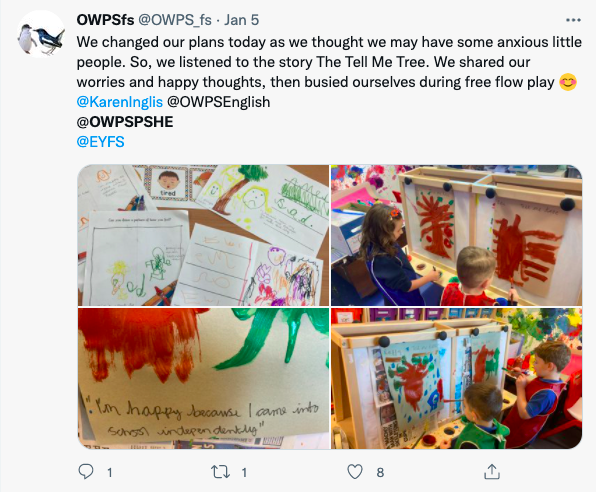Click the retweet count number 1
Image resolution: width=596 pixels, height=492 pixels.
(244, 473)
